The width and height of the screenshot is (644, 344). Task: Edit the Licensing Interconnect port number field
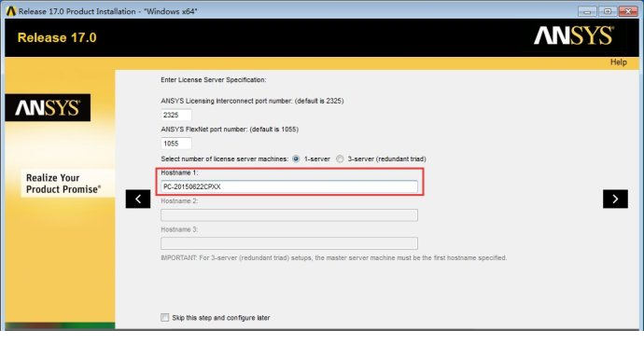pos(176,115)
